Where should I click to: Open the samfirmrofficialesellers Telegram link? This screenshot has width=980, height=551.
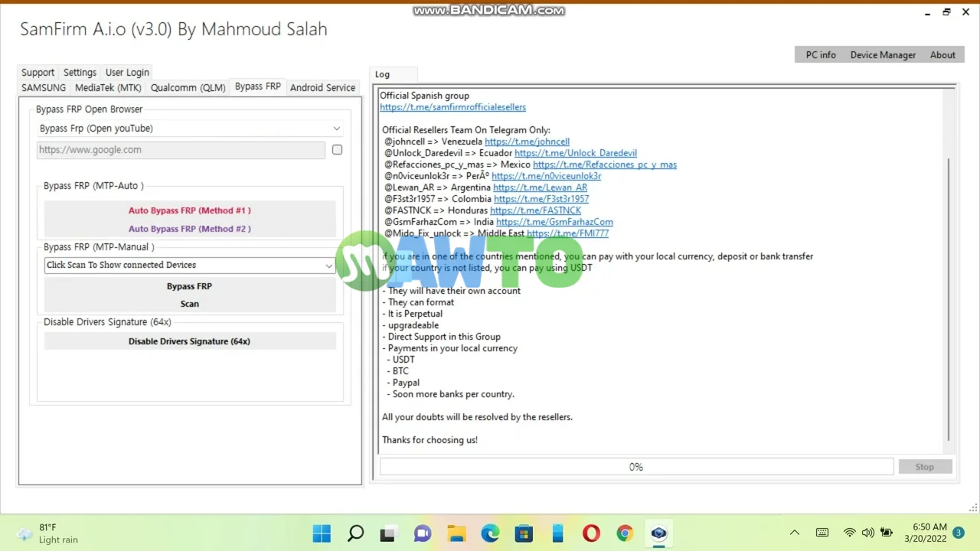[x=452, y=107]
